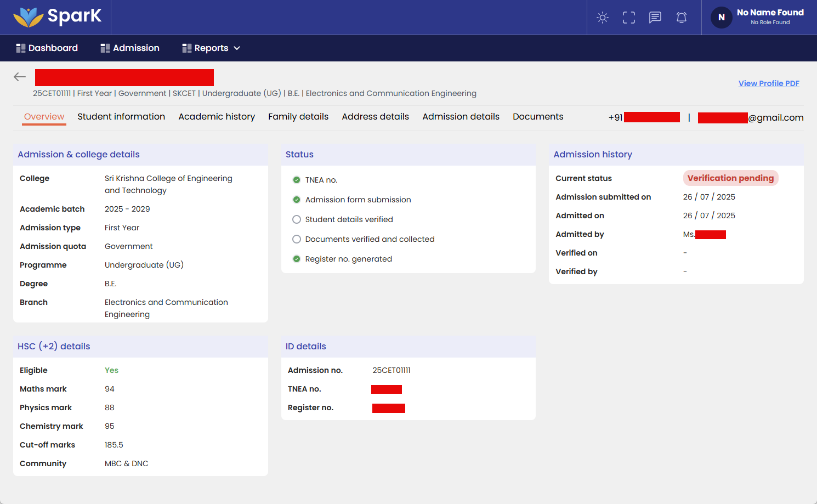Click the Admission form submission check mark
The image size is (817, 504).
coord(297,200)
